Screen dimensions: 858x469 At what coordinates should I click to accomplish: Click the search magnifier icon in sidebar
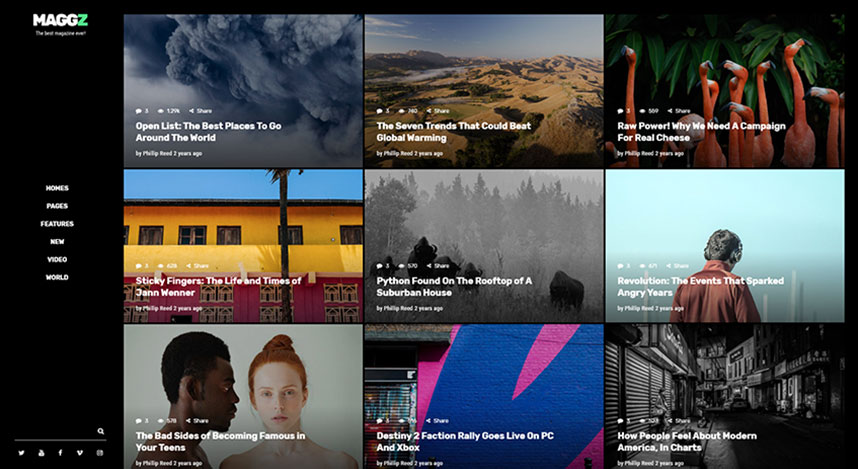click(101, 431)
